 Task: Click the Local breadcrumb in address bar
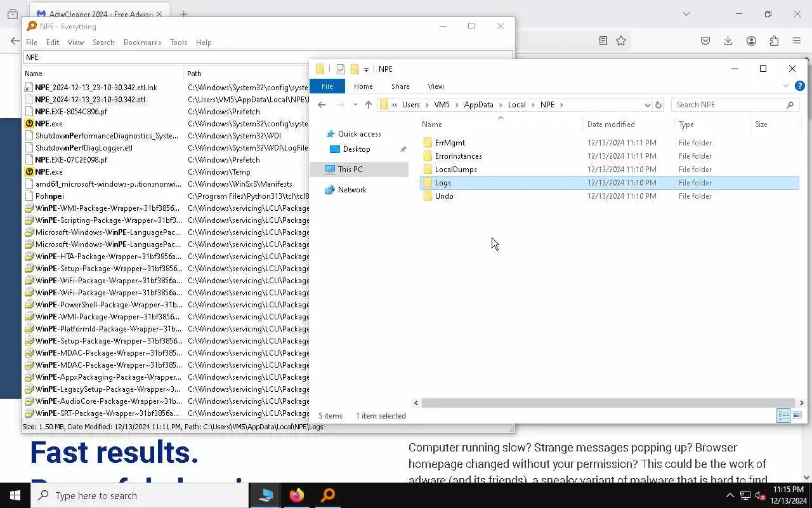[x=516, y=105]
